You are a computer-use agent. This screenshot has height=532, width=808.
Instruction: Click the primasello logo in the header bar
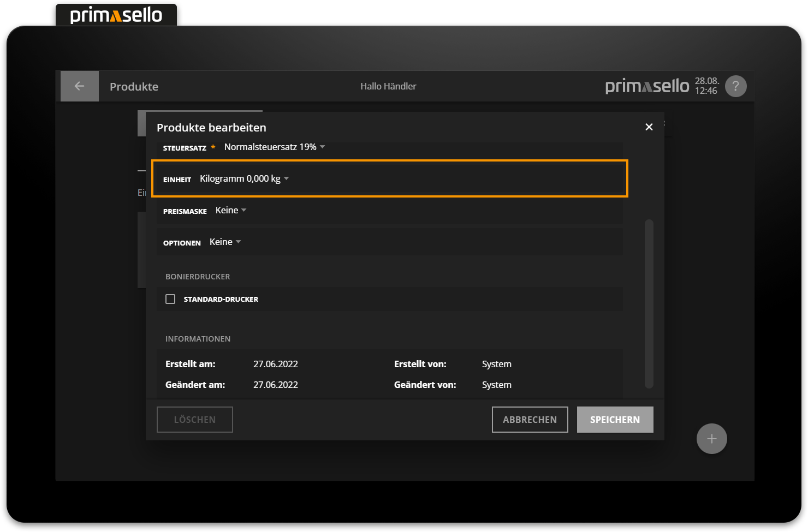(x=647, y=86)
